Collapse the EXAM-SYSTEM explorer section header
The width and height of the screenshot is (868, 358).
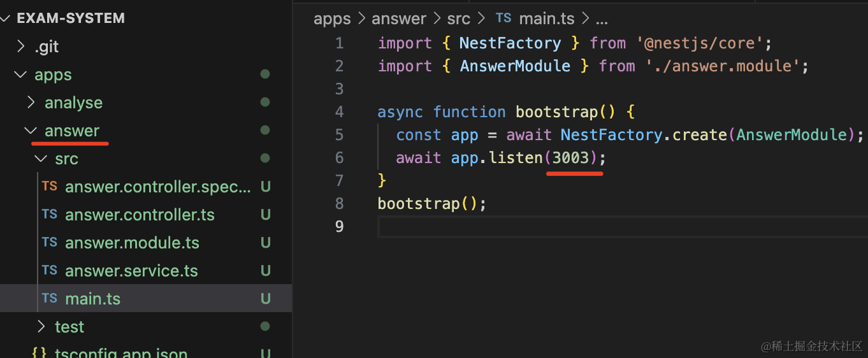(70, 18)
